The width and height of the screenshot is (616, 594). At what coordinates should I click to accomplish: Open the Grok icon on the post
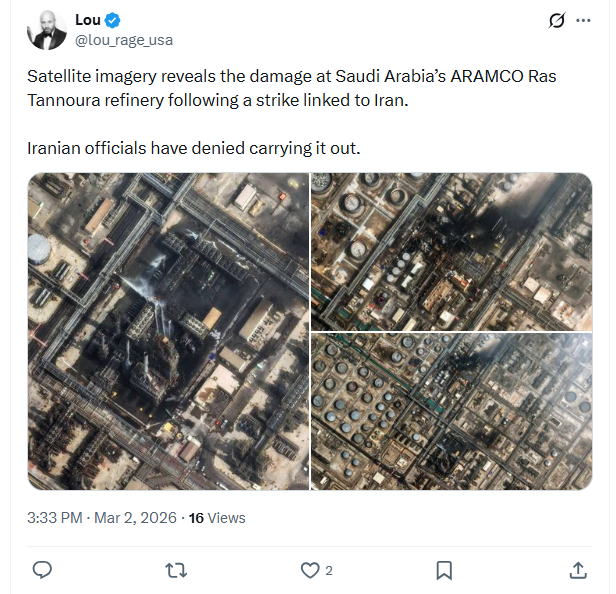coord(558,21)
